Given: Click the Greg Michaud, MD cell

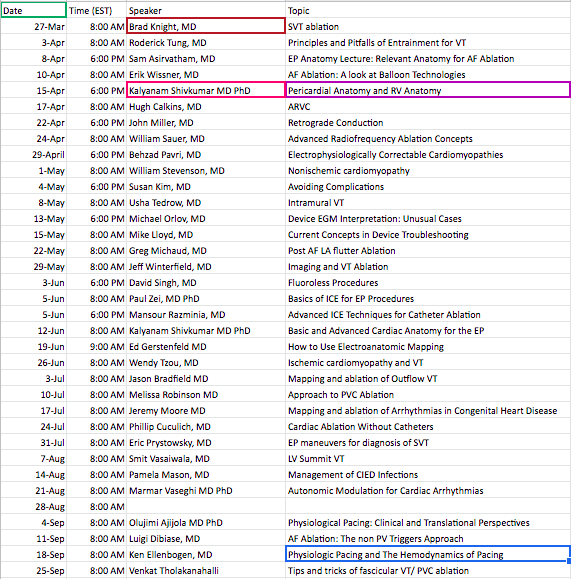Looking at the screenshot, I should tap(206, 250).
